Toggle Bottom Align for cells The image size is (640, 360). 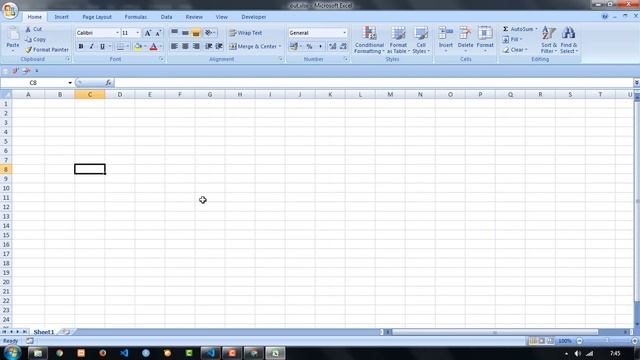196,33
